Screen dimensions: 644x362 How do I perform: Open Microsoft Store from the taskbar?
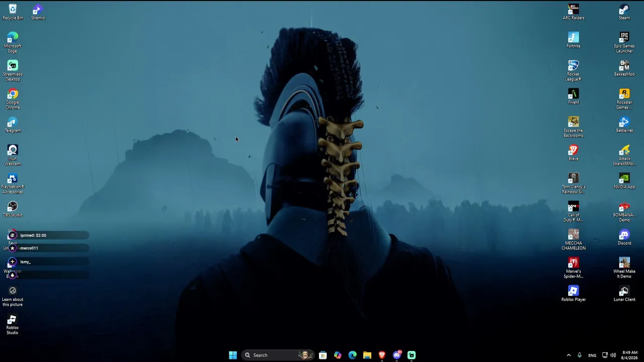pyautogui.click(x=323, y=355)
